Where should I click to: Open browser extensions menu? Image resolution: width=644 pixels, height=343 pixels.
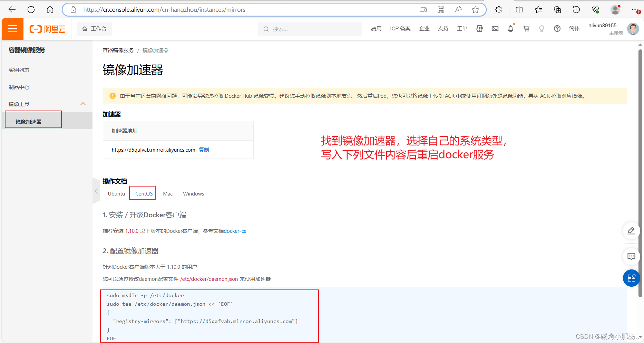point(498,10)
